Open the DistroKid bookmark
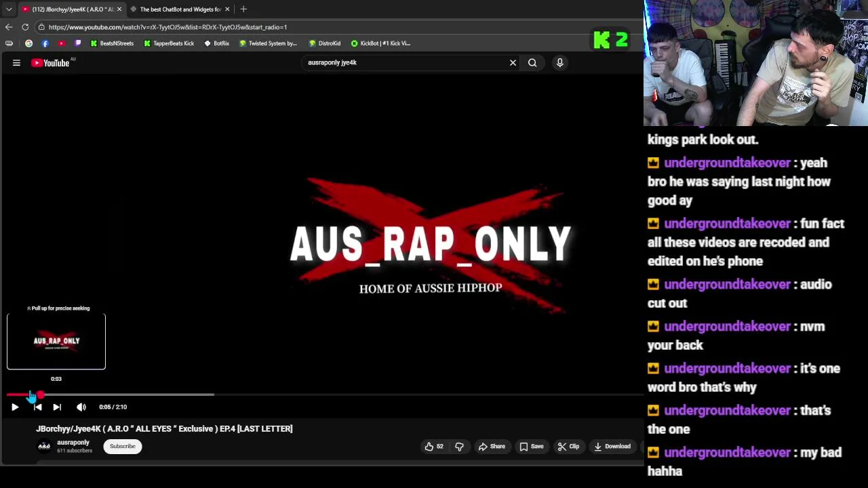Viewport: 868px width, 488px height. pos(324,43)
